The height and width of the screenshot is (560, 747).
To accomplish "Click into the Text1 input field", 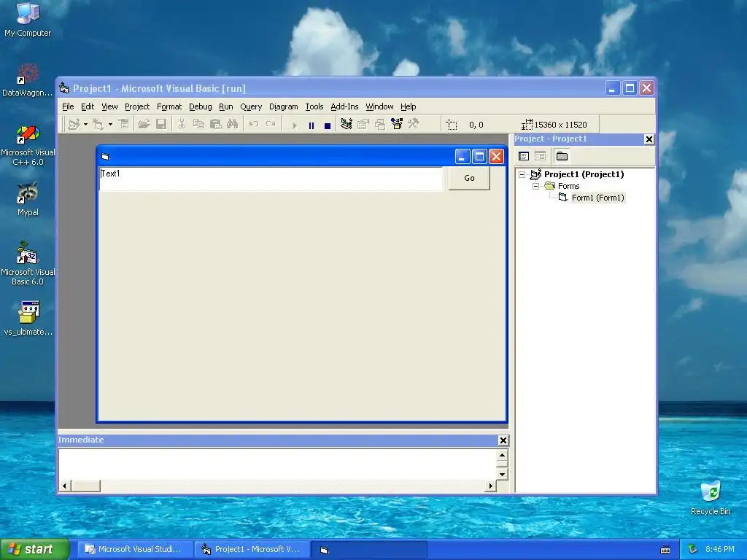I will tap(271, 179).
